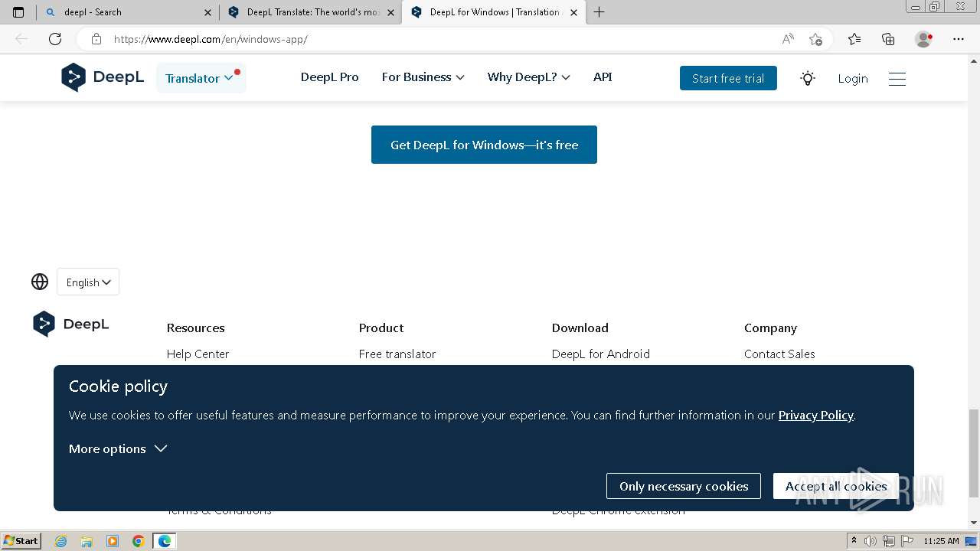Expand the For Business menu

point(423,77)
